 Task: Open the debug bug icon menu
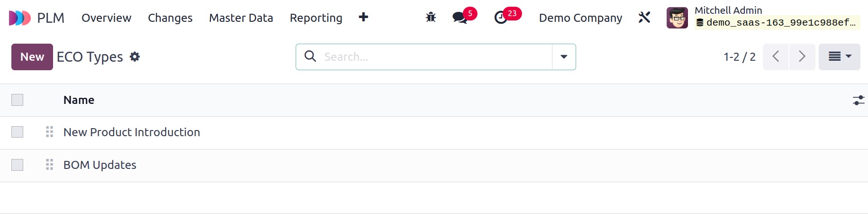tap(431, 18)
